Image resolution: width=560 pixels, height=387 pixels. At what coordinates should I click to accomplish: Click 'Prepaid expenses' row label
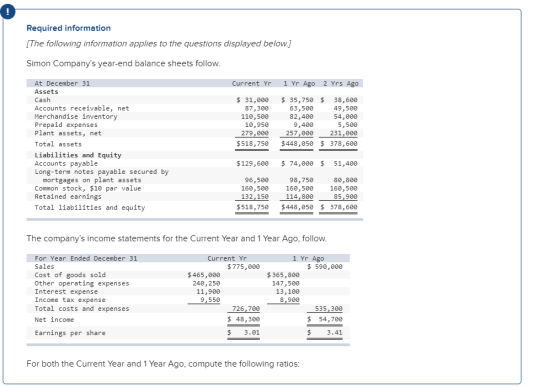coord(66,125)
